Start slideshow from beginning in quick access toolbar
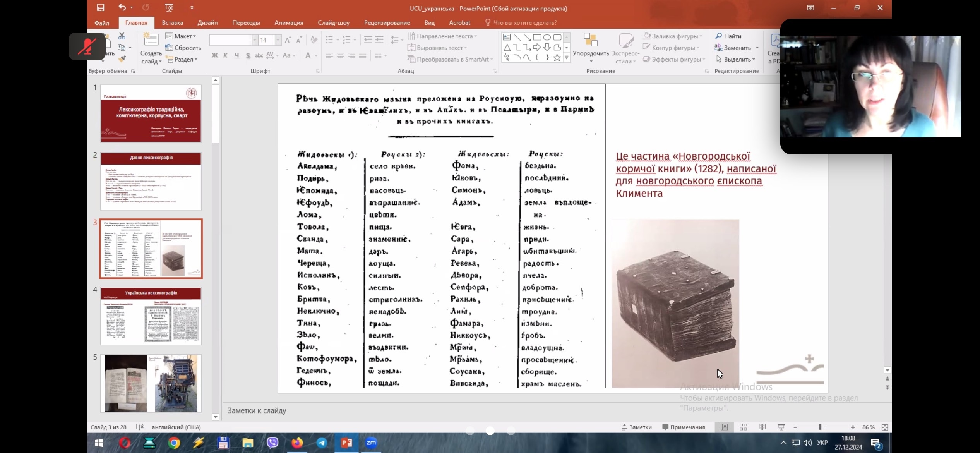This screenshot has width=980, height=453. [169, 8]
